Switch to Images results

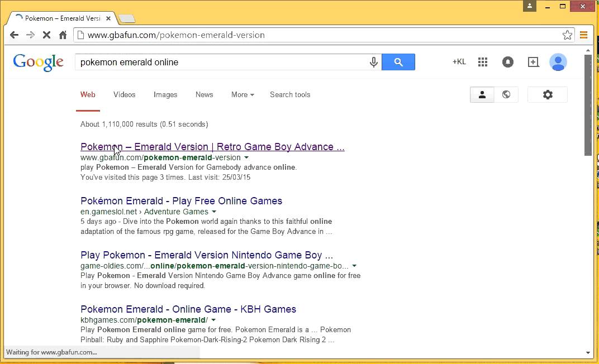tap(165, 94)
